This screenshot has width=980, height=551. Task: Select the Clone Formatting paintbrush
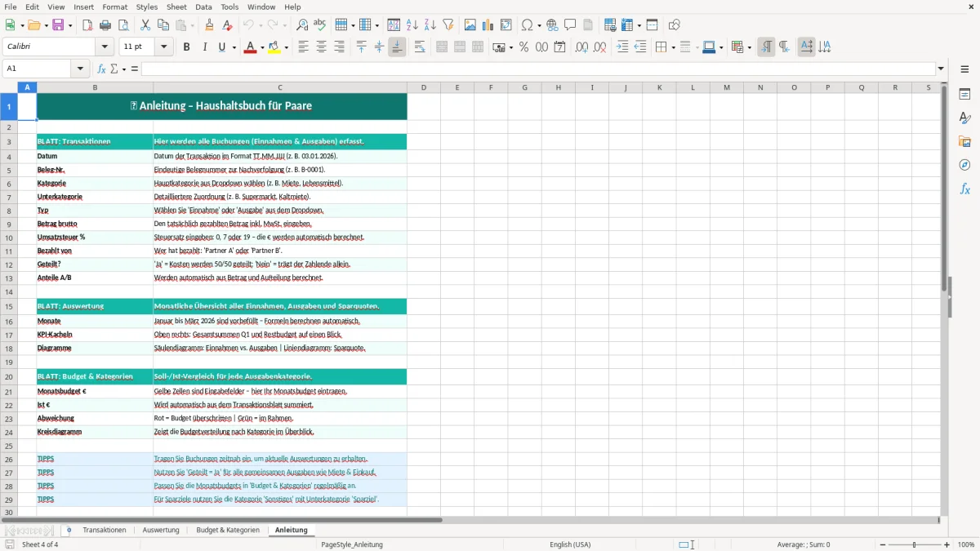(209, 25)
